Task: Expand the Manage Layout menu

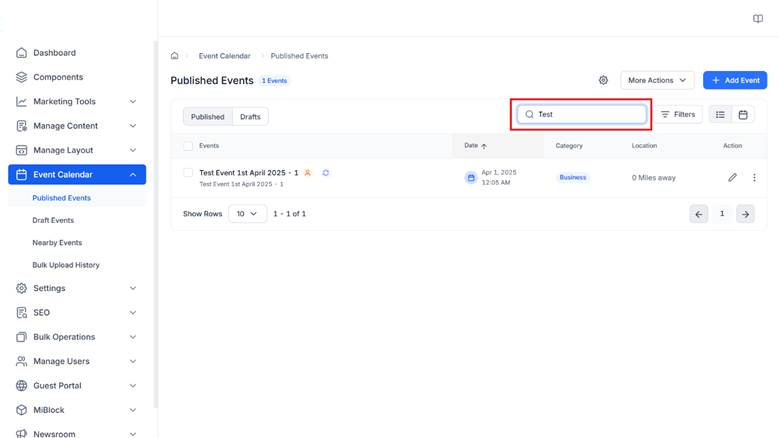Action: click(133, 150)
